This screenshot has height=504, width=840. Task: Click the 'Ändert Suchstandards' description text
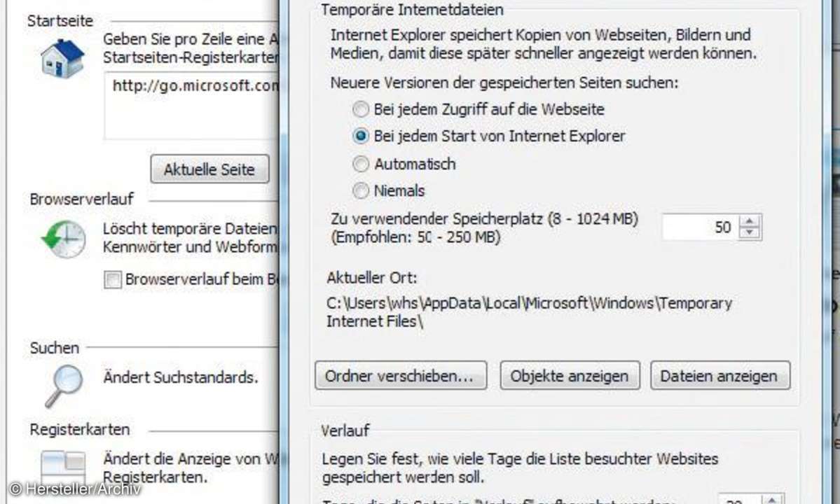coord(180,378)
